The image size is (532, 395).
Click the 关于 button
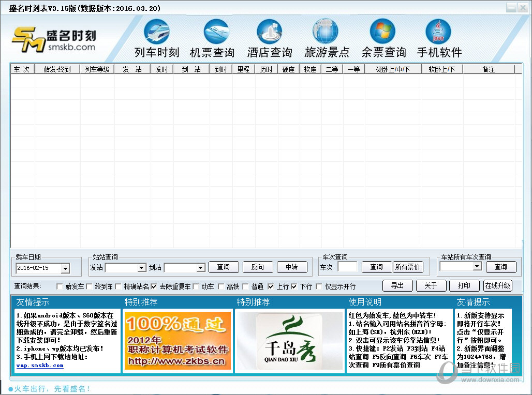[431, 285]
